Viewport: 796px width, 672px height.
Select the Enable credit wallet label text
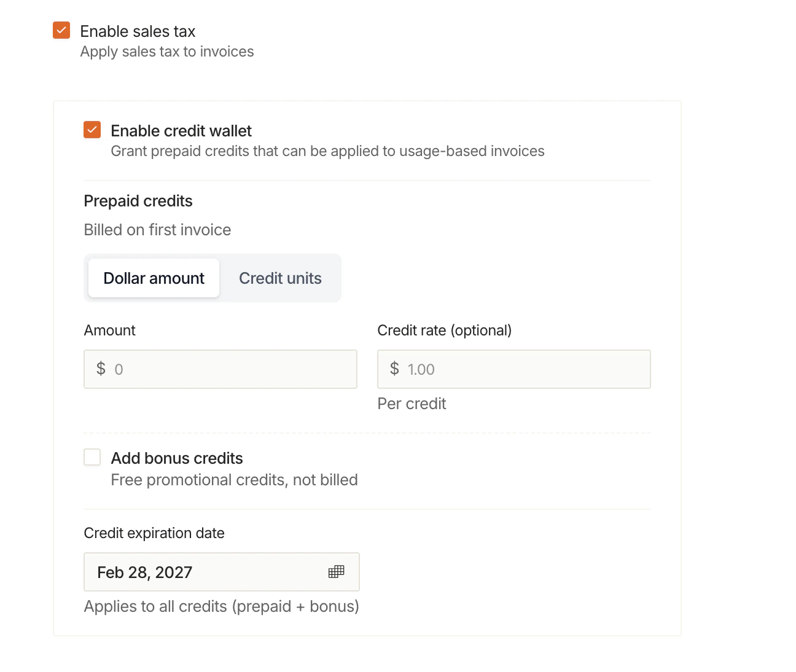[x=181, y=130]
